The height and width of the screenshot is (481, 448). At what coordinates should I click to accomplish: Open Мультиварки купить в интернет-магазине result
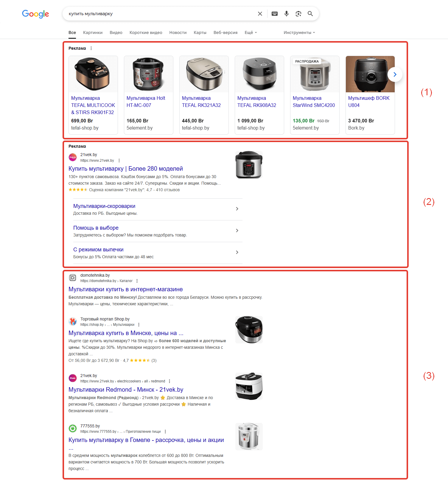tap(126, 289)
